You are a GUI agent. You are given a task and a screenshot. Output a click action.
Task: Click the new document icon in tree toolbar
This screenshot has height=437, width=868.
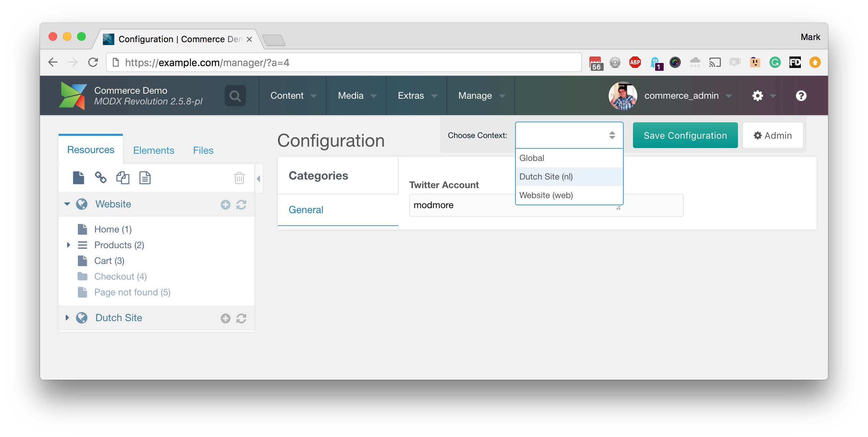[79, 177]
